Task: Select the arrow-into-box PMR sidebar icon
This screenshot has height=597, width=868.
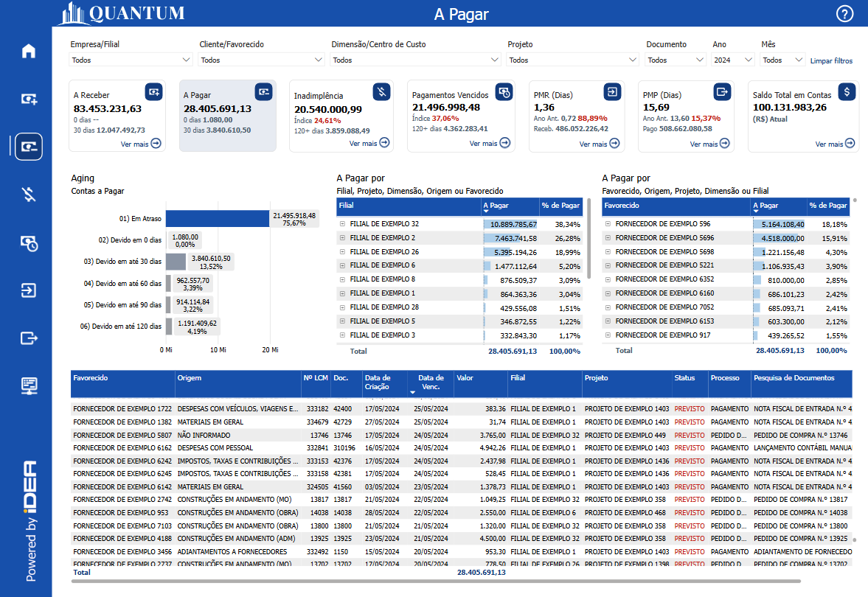Action: (x=27, y=290)
